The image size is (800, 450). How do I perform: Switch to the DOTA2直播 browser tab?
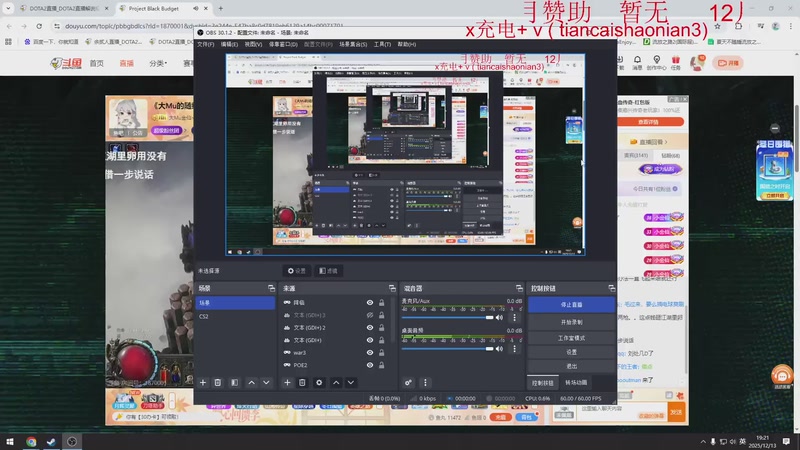coord(64,9)
